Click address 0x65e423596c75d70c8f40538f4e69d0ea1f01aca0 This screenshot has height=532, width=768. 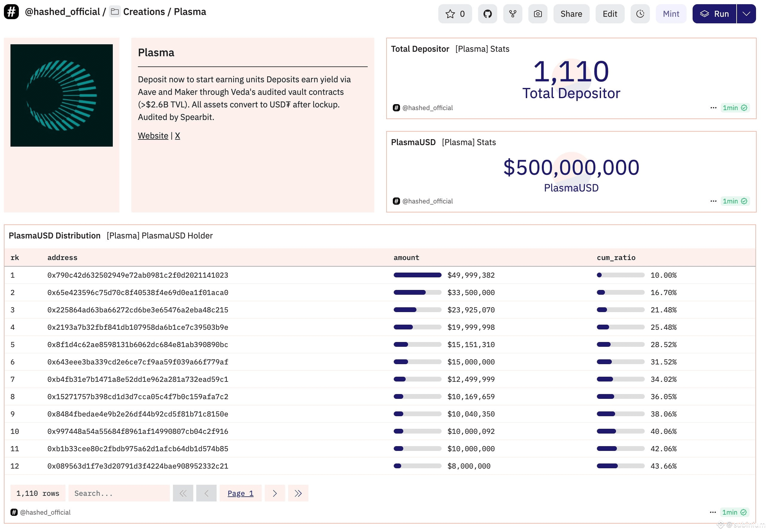point(138,293)
